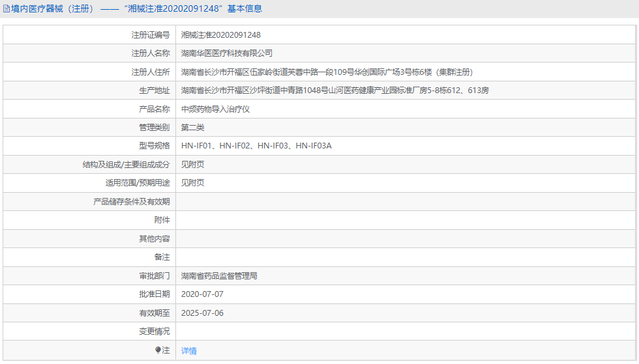Select model specification HN-IF01、HN-IF02、HN-IF03、HN-IF03A
Screen dimensions: 639x364
(x=256, y=146)
